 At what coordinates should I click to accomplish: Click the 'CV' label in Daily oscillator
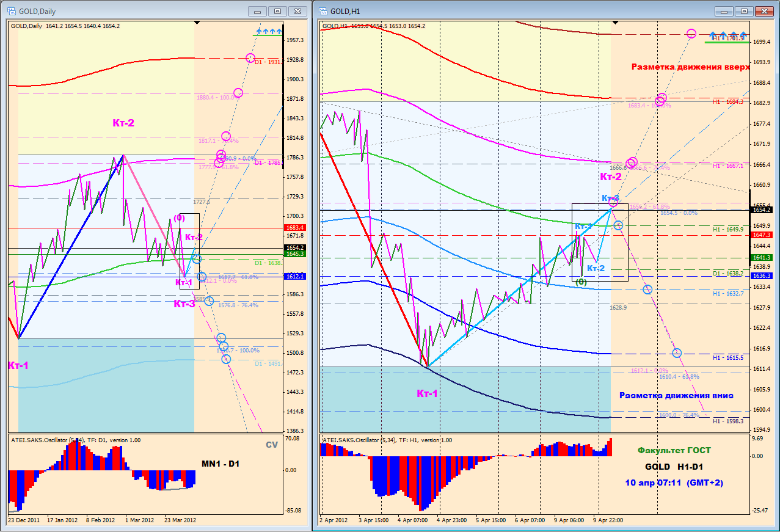[272, 445]
